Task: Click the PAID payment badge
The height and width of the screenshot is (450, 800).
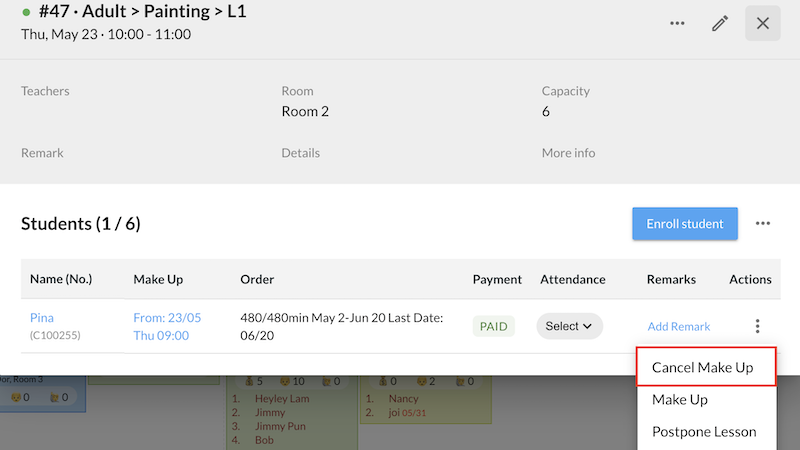Action: (494, 326)
